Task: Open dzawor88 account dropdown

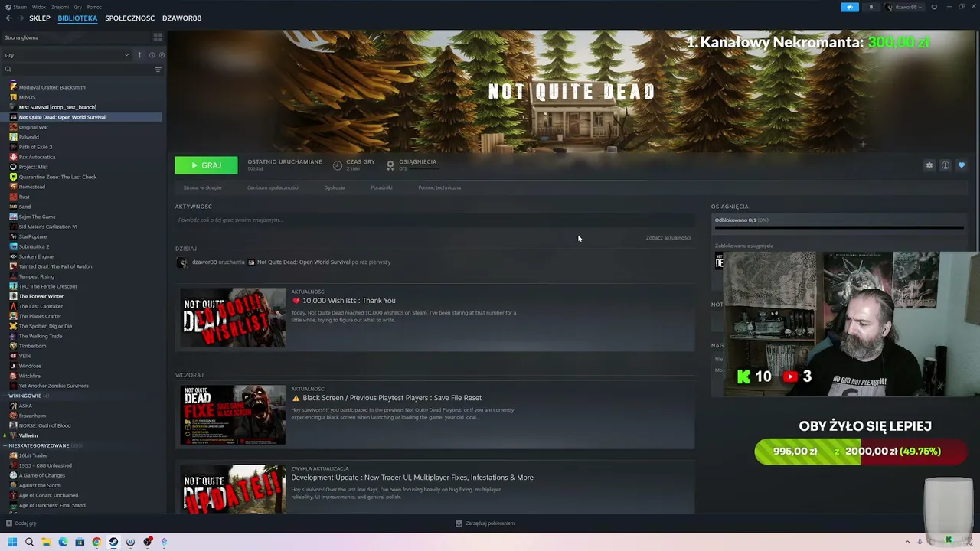Action: [905, 7]
